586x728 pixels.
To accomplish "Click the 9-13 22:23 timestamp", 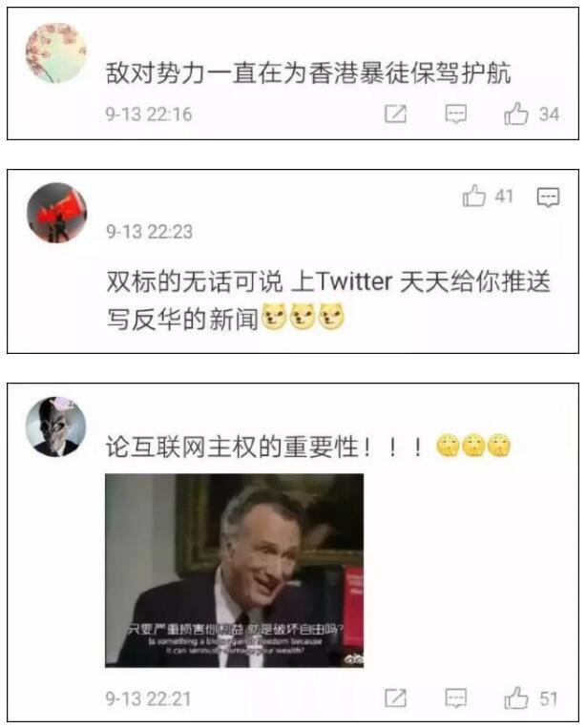I will [149, 232].
